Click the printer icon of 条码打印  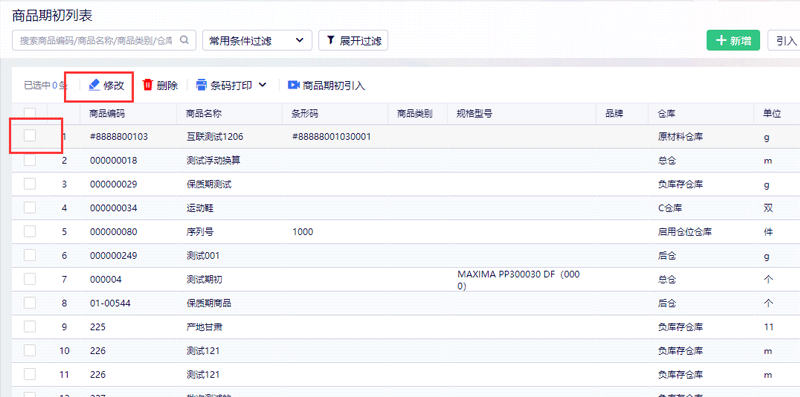click(x=202, y=85)
